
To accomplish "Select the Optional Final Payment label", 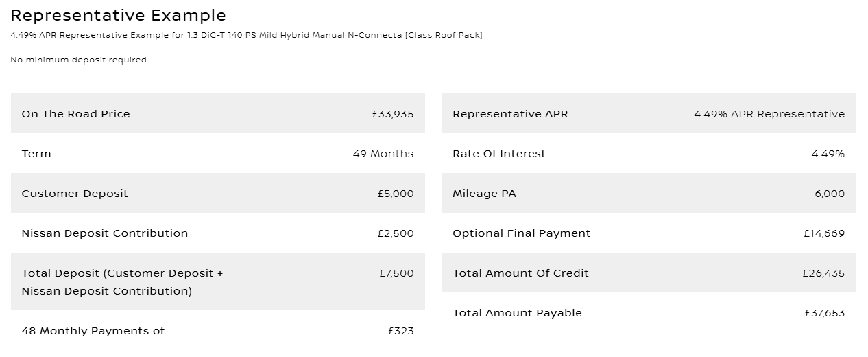I will click(x=521, y=233).
